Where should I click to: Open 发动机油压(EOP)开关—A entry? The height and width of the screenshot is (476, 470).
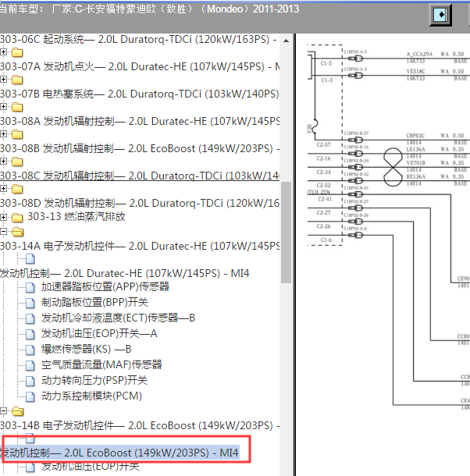coord(99,334)
